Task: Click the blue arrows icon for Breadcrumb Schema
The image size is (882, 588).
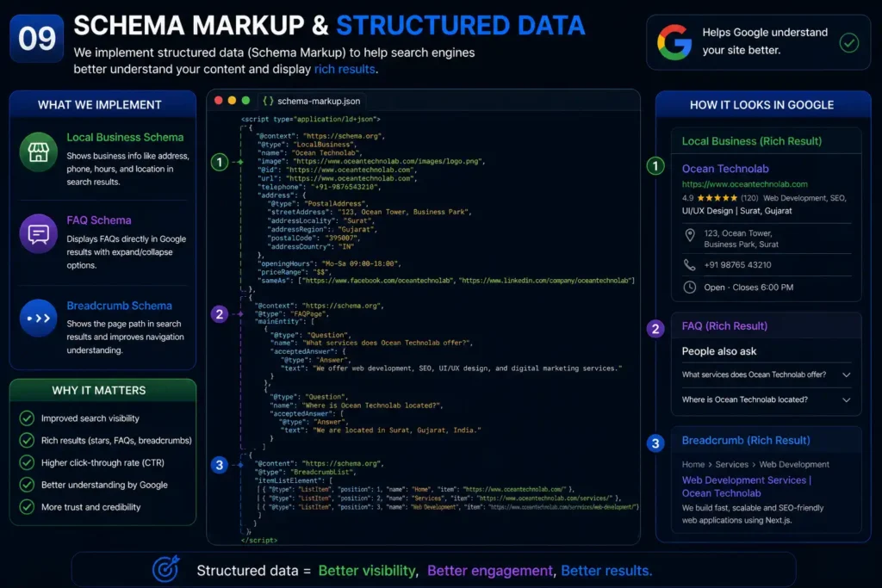Action: [x=38, y=319]
